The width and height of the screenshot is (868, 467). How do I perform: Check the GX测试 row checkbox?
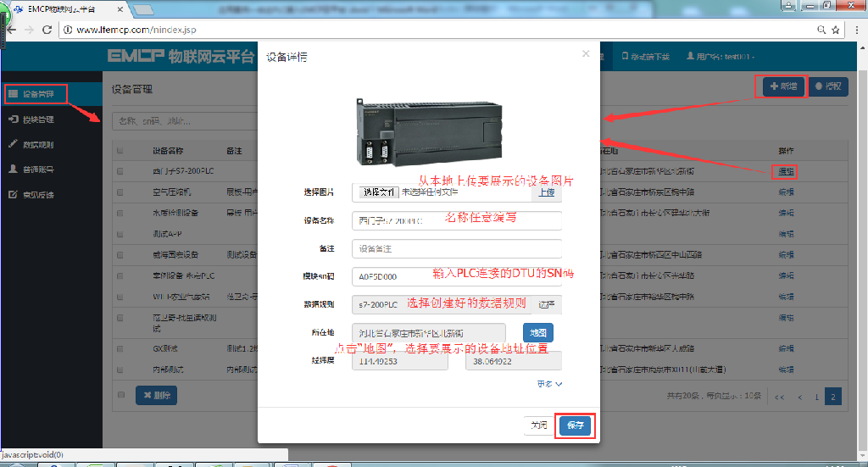tap(120, 349)
